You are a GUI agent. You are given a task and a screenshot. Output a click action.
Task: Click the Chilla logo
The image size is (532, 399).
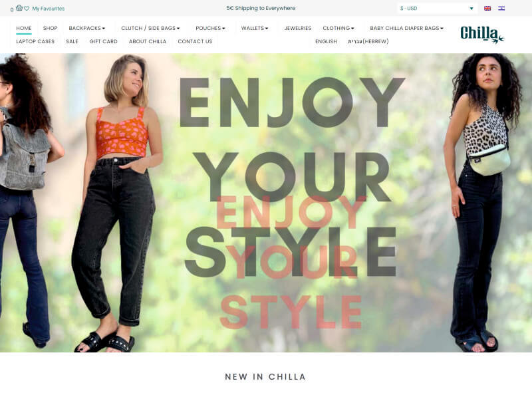(482, 35)
